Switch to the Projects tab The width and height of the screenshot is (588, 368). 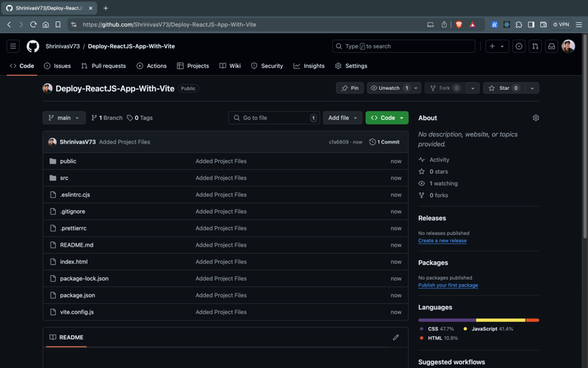click(x=193, y=66)
